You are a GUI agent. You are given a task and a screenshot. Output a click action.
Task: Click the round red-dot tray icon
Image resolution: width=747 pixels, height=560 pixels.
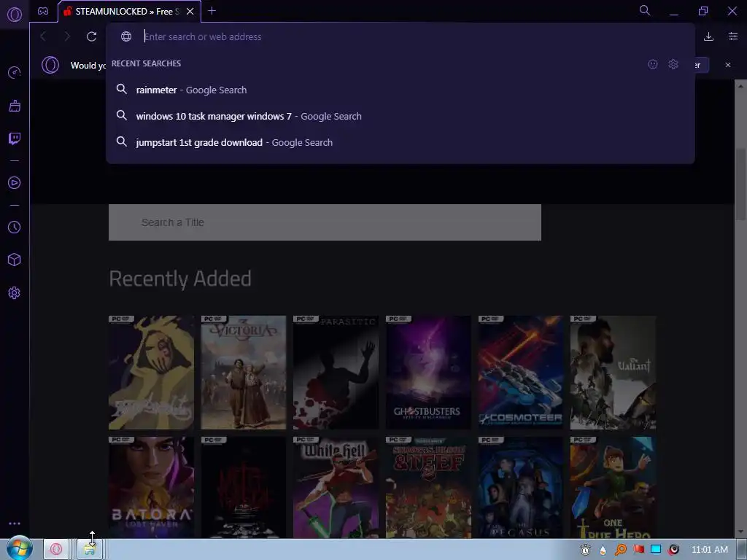pos(673,550)
